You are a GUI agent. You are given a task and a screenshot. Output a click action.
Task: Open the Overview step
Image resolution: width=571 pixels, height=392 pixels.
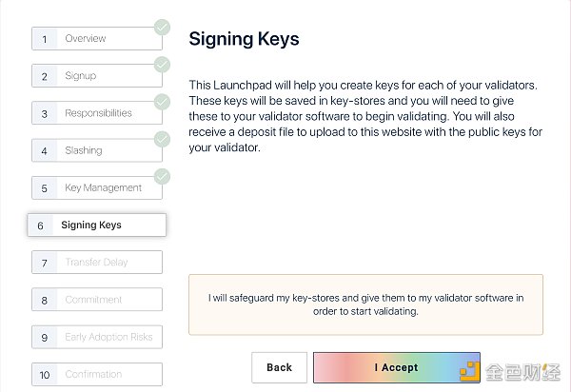coord(97,39)
